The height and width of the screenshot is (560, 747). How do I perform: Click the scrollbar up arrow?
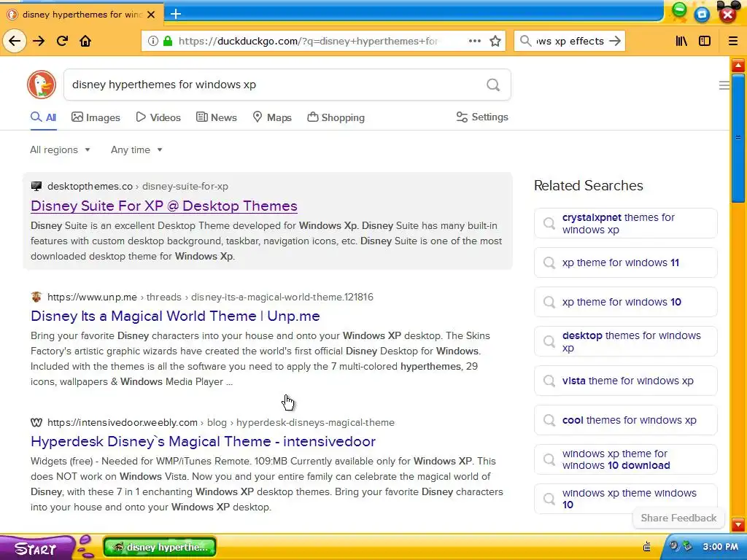[738, 65]
